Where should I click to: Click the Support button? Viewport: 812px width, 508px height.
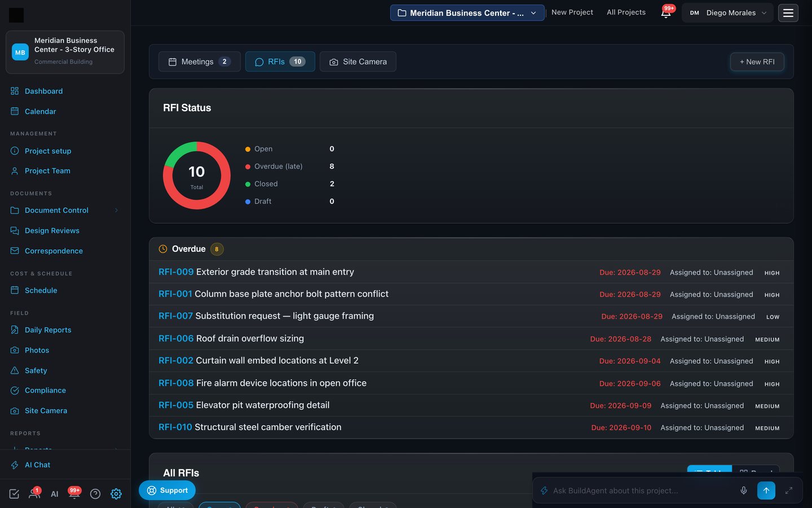point(167,491)
